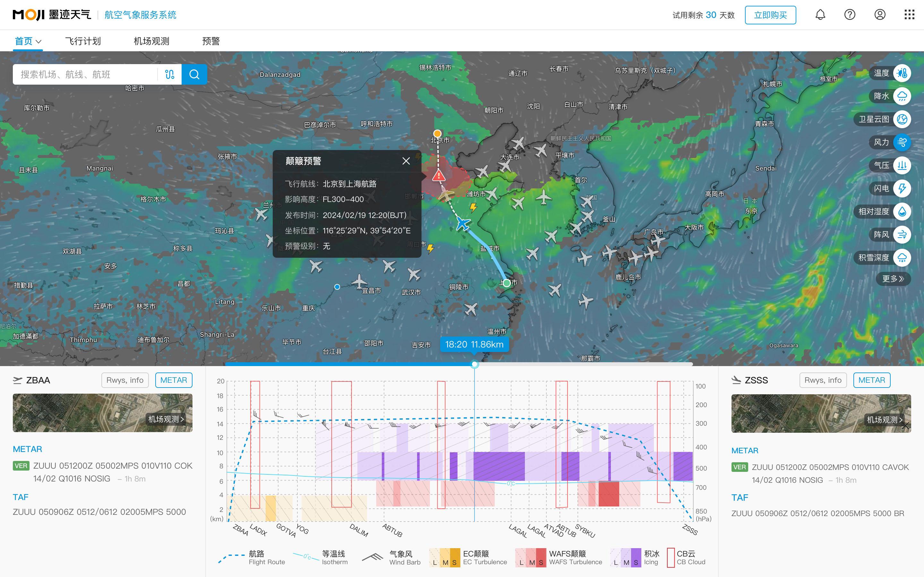This screenshot has width=924, height=577.
Task: Open the help question mark icon
Action: 850,15
